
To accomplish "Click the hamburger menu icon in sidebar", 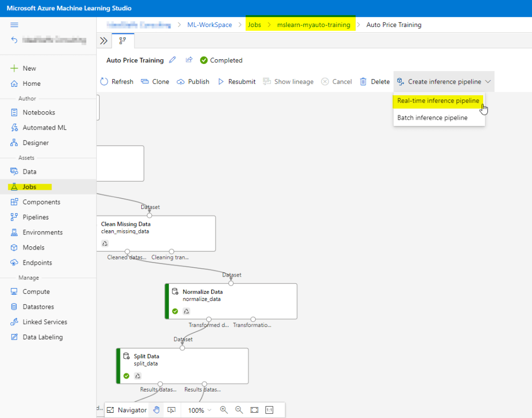I will 15,25.
